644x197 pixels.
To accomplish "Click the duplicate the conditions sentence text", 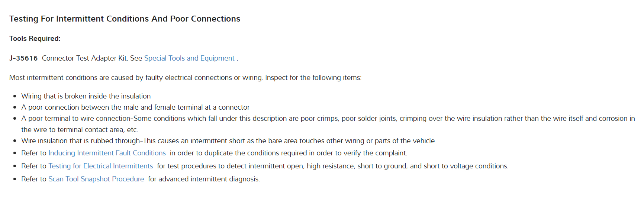I will (x=288, y=153).
